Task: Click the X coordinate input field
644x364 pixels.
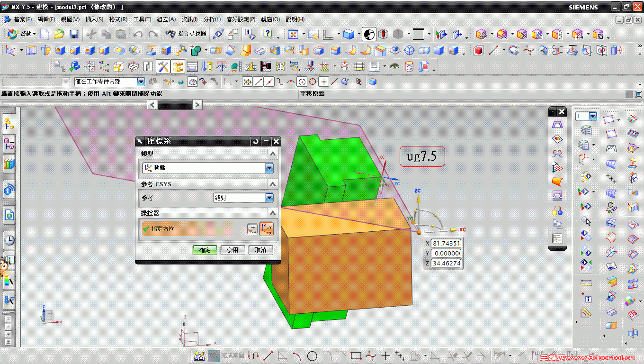Action: [446, 243]
